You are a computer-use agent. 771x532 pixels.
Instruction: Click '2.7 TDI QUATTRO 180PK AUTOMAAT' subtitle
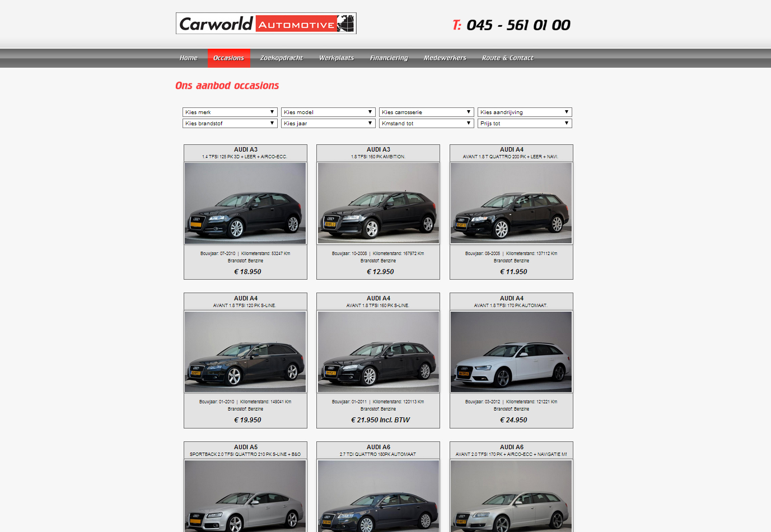[x=378, y=455]
